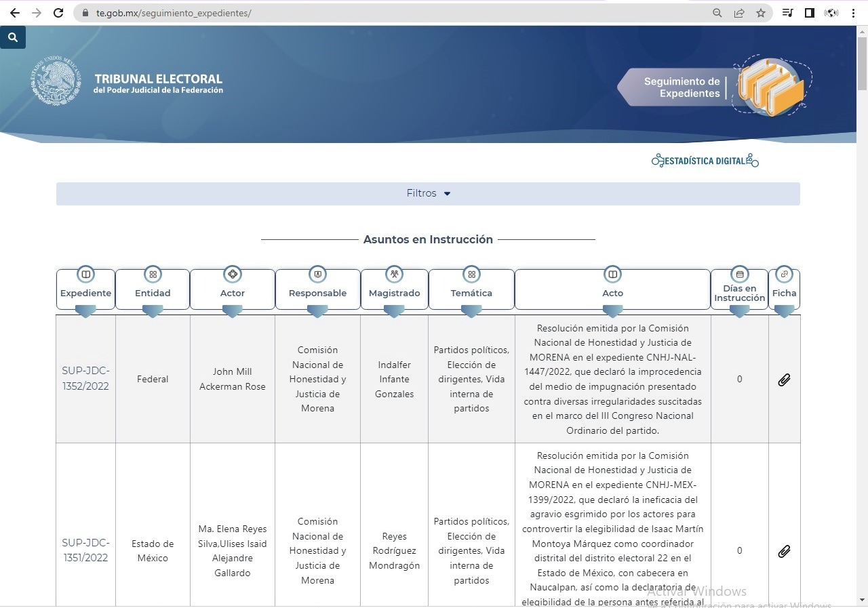The image size is (868, 608).
Task: Open ficha paperclip for SUP-JDC-1351/2022
Action: click(x=784, y=551)
